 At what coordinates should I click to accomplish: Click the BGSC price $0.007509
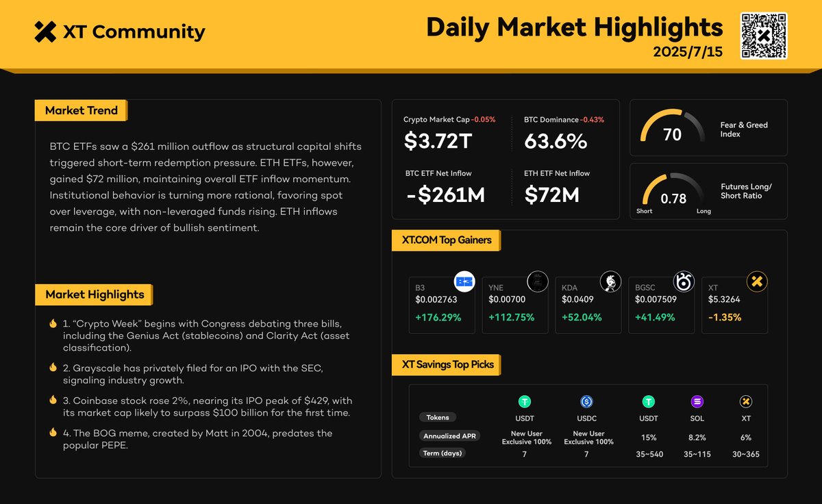[656, 299]
